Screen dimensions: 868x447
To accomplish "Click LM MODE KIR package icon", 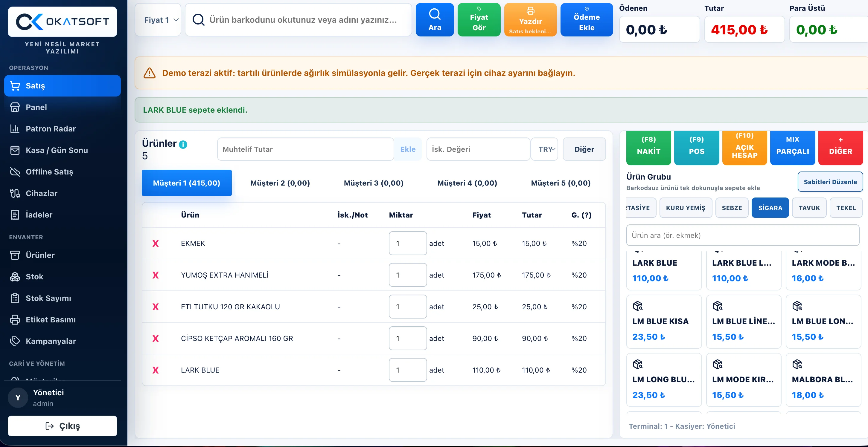I will (x=717, y=364).
